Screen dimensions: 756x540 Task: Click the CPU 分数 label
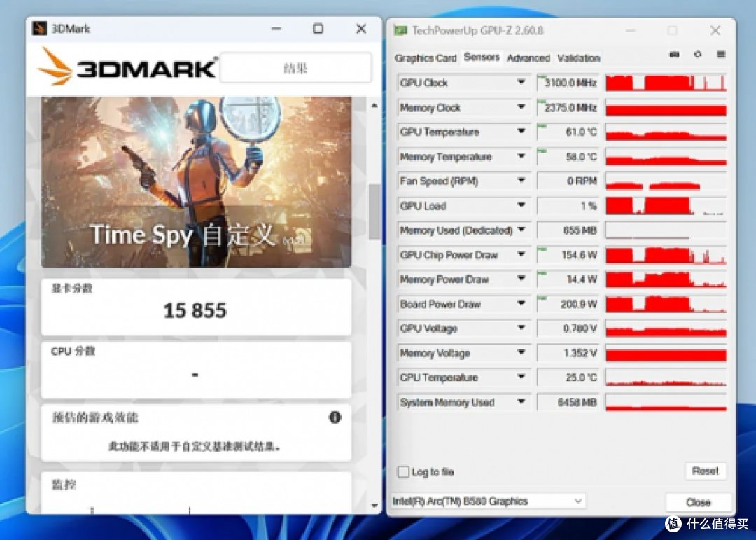(x=73, y=352)
